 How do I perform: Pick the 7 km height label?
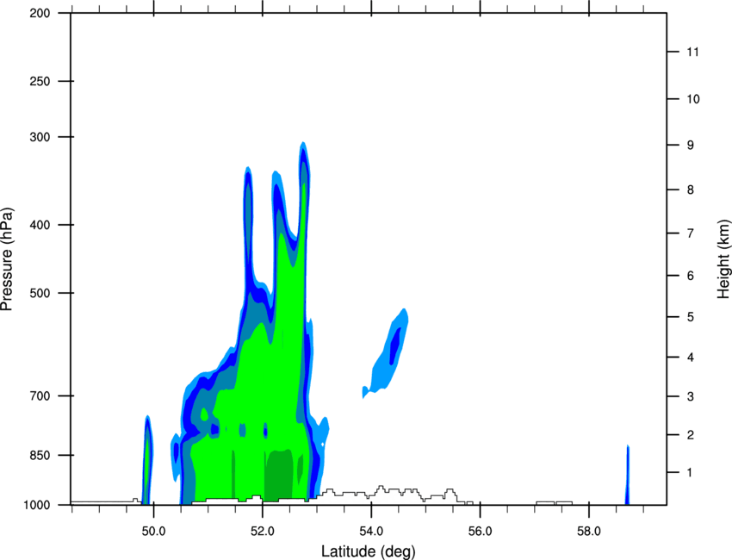point(691,233)
